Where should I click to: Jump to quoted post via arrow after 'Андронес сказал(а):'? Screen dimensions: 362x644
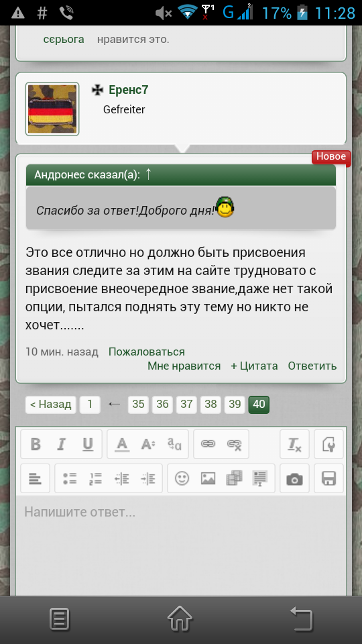pyautogui.click(x=149, y=174)
